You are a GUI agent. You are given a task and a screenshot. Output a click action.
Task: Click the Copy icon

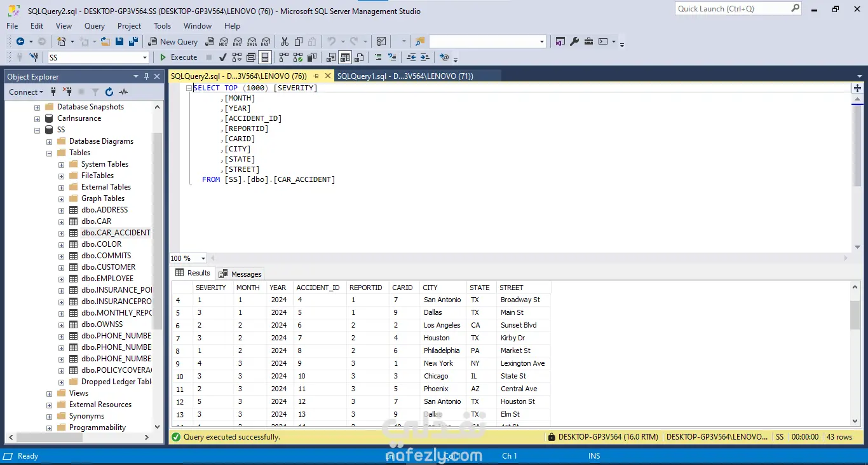coord(299,41)
